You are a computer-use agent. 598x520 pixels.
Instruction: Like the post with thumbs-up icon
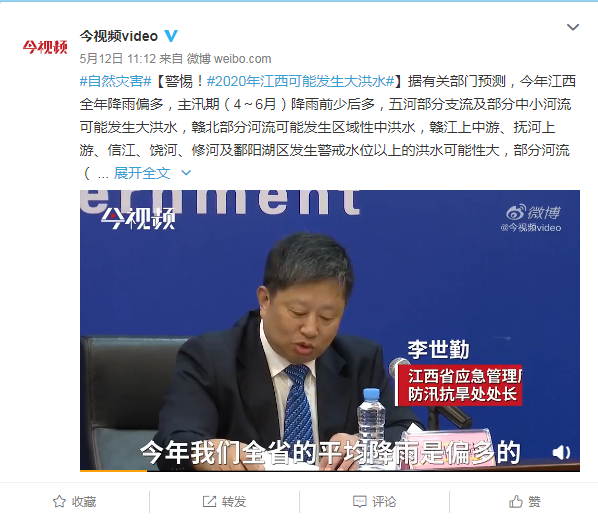(515, 501)
